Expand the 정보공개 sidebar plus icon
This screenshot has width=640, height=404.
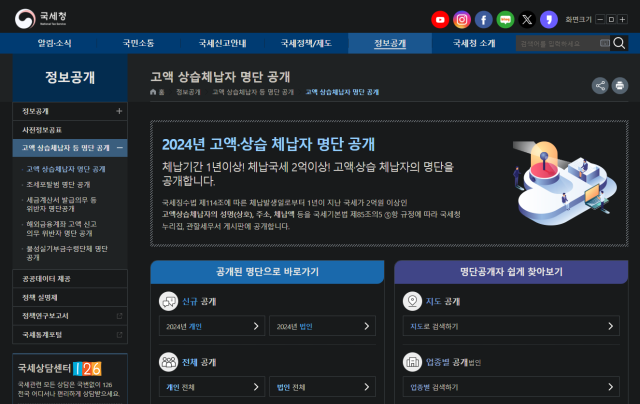[x=119, y=111]
